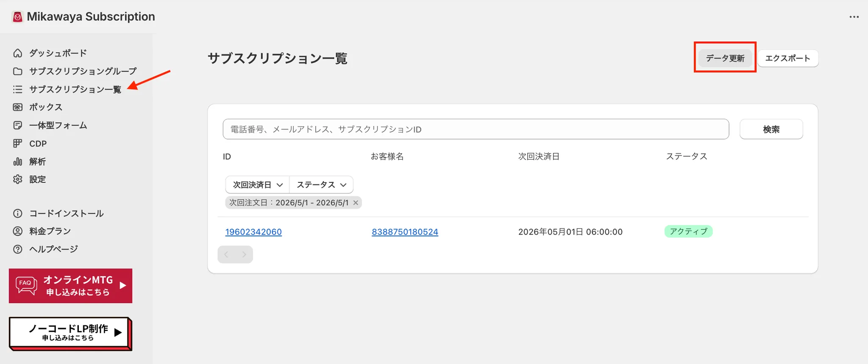Click the ヘルプページ question mark icon

point(17,249)
